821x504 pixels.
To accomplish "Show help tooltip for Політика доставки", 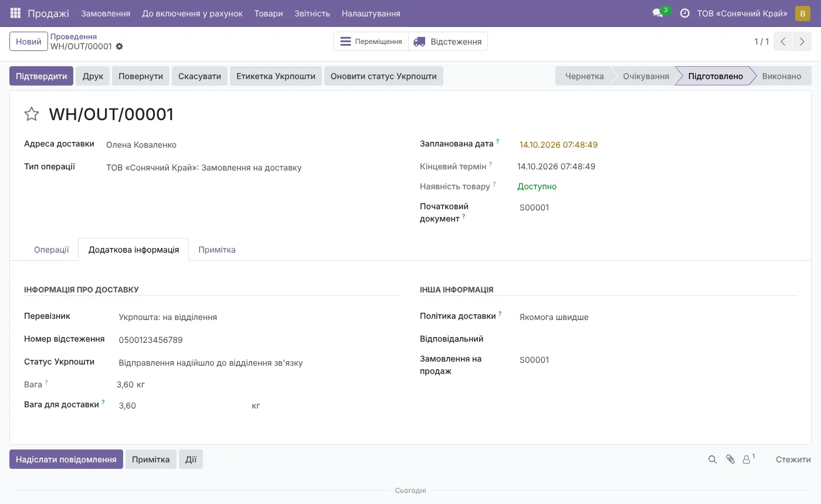I will pyautogui.click(x=500, y=314).
